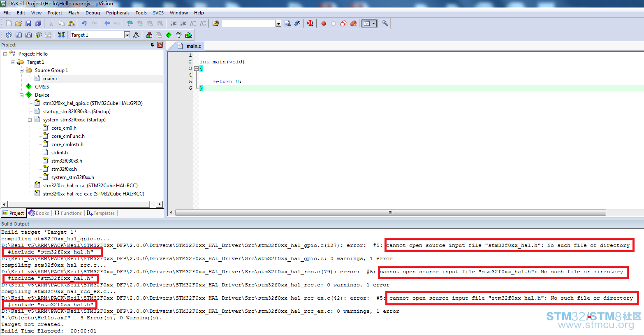Click the Incremental Find icon

pos(297,23)
